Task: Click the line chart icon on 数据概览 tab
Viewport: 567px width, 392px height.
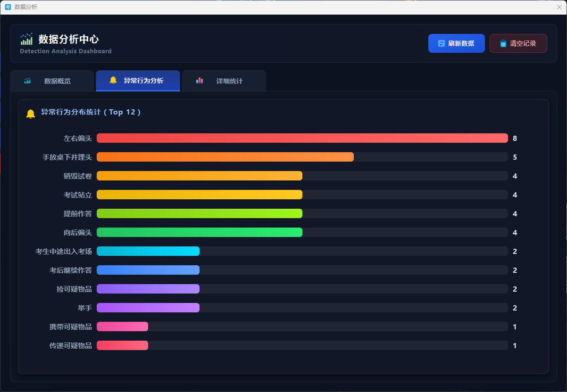Action: coord(27,81)
